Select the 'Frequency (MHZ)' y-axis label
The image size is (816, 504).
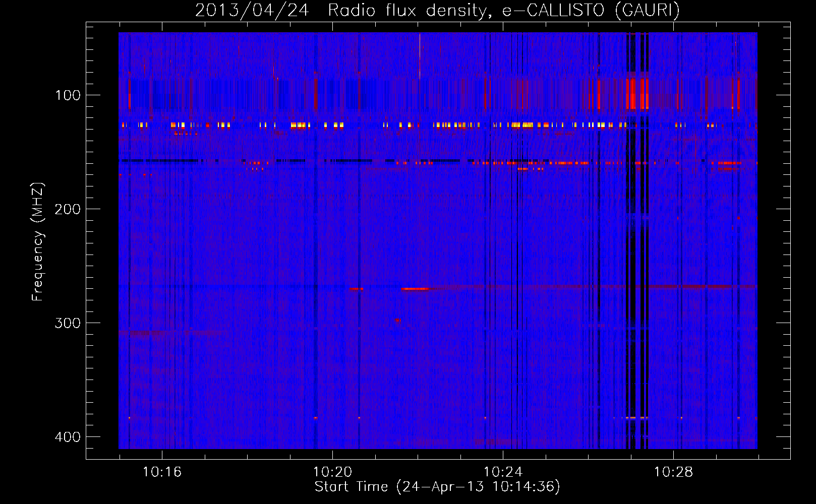[x=38, y=242]
